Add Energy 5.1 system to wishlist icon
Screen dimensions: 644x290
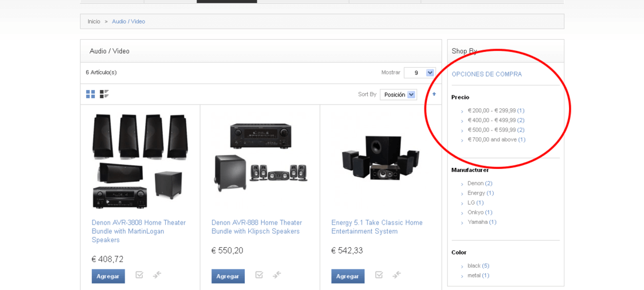tap(379, 275)
